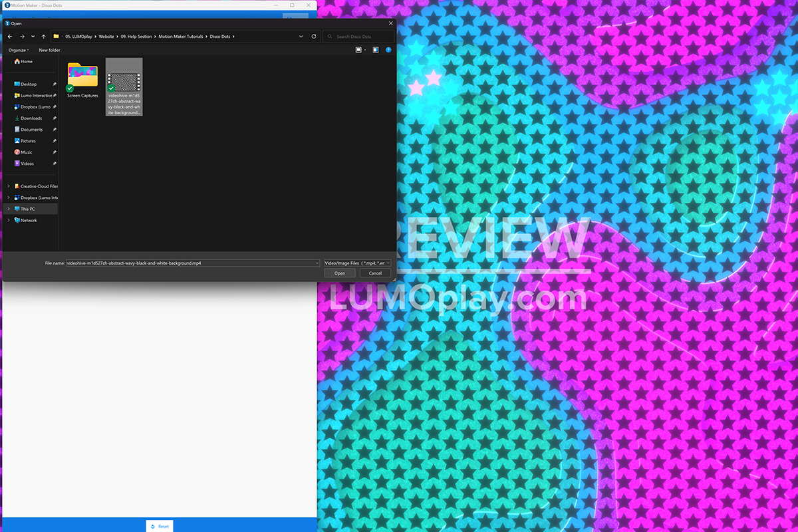This screenshot has height=532, width=798.
Task: Click the Search Disco Dots field
Action: 358,37
